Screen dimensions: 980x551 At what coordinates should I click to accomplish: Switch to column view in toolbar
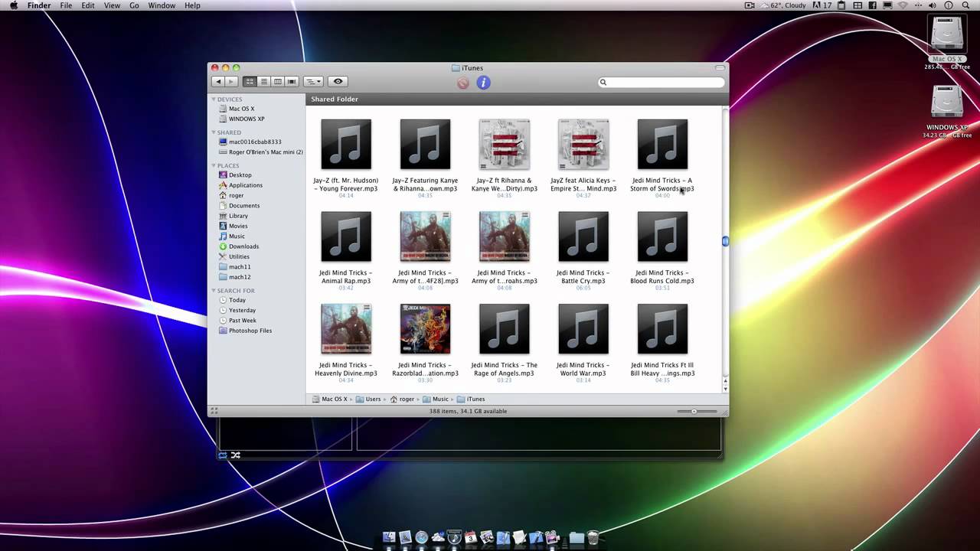click(x=277, y=81)
